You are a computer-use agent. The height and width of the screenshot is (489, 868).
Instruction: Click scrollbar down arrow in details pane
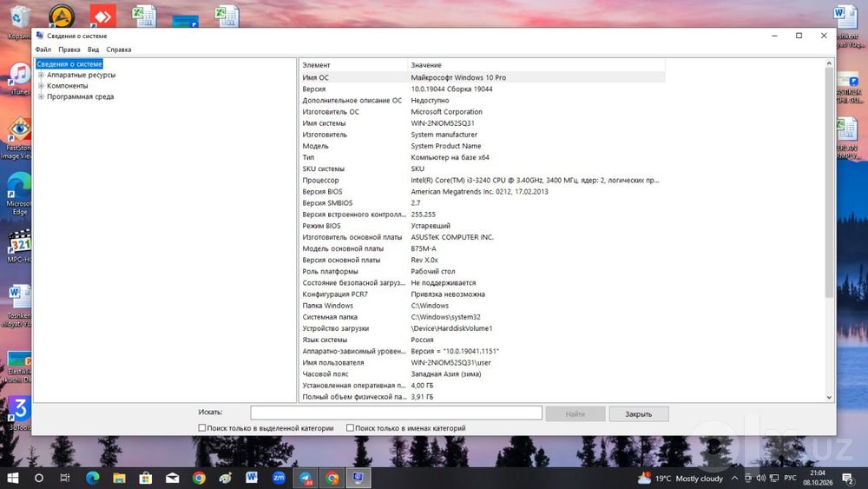coord(829,397)
